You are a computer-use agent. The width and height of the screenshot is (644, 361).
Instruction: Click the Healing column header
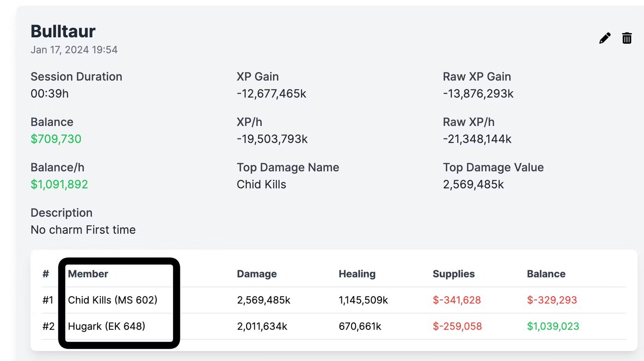(x=357, y=274)
